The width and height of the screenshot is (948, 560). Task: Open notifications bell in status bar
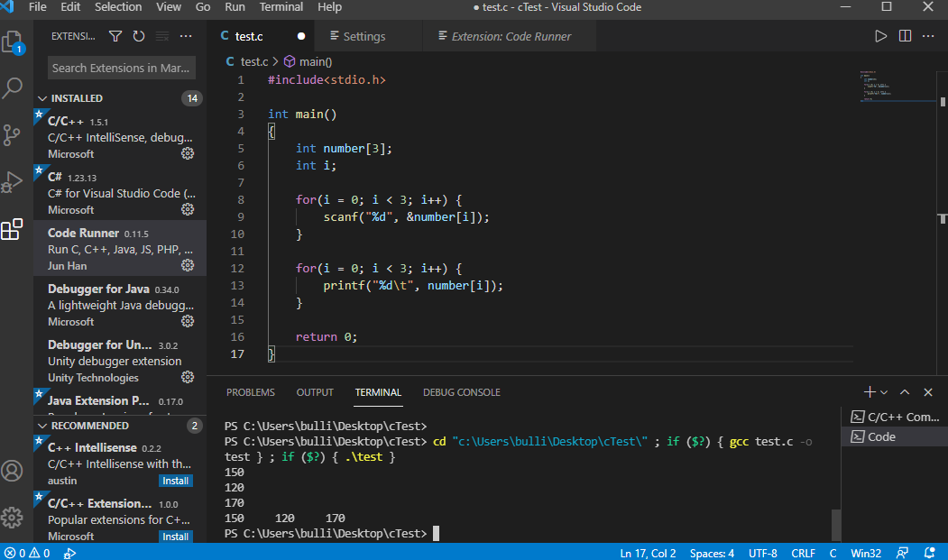pyautogui.click(x=930, y=553)
